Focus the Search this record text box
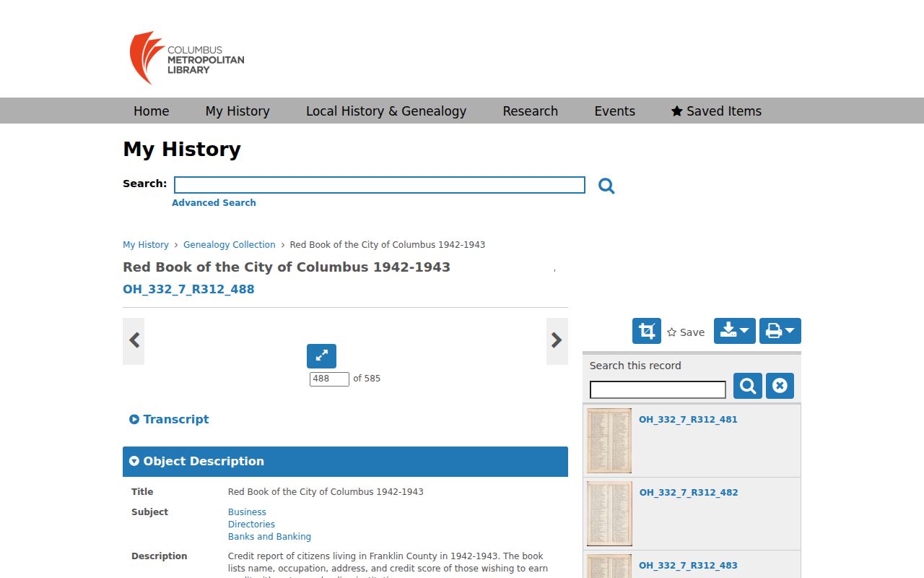 [x=658, y=390]
